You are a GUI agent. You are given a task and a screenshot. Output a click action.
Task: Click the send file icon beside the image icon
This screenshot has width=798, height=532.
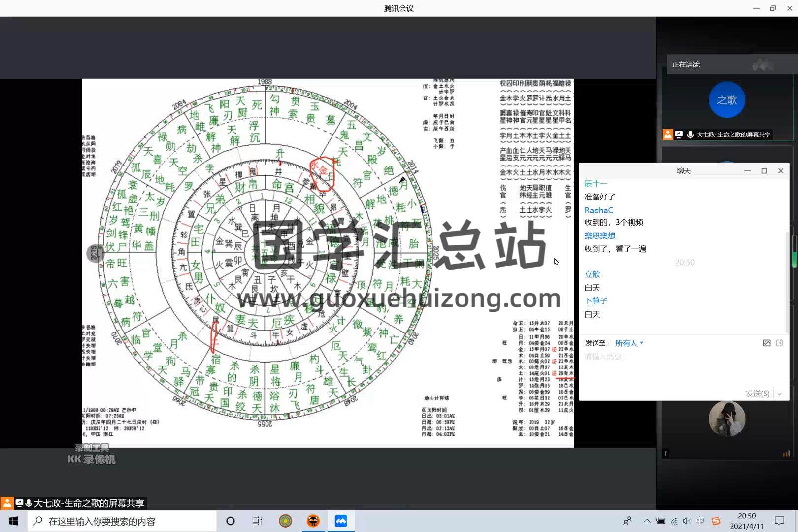pyautogui.click(x=779, y=343)
